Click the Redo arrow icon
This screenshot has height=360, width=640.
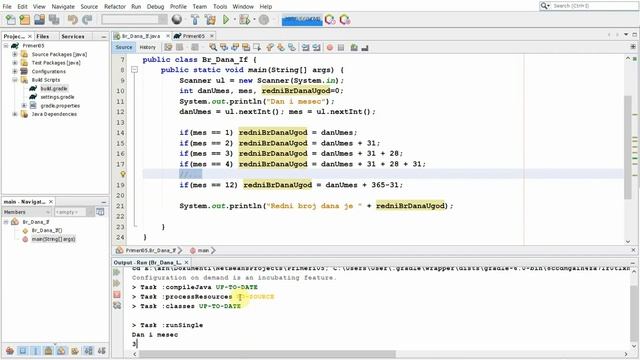[x=87, y=20]
